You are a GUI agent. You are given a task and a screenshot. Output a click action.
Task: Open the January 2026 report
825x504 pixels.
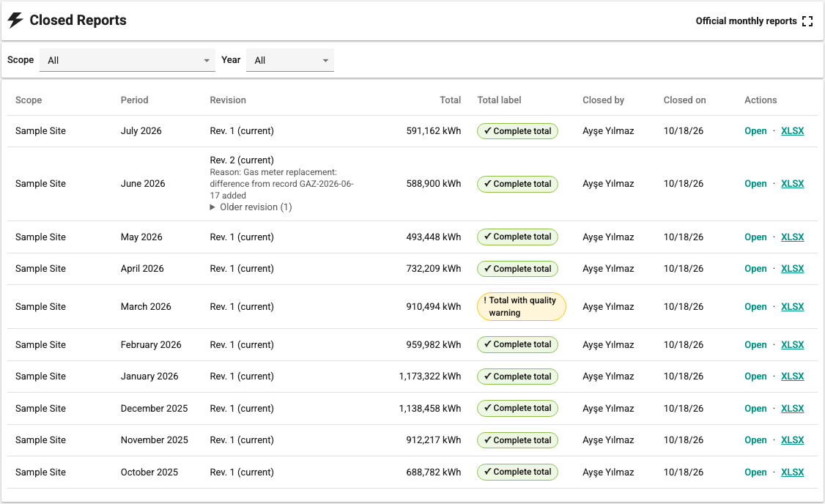click(755, 377)
